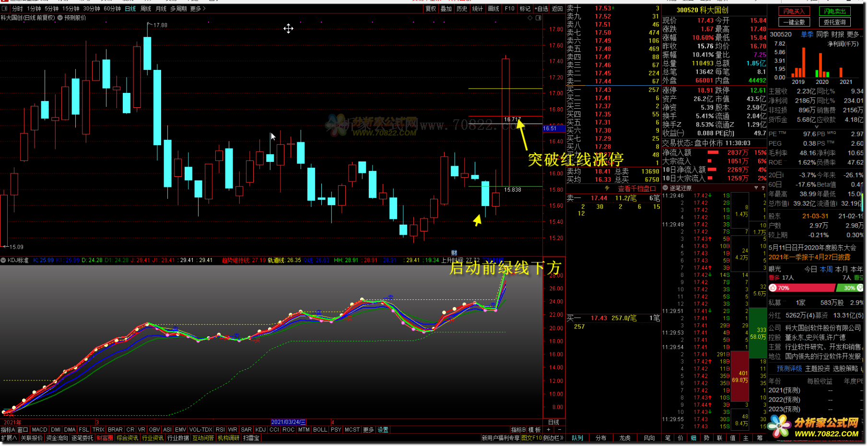Select MACD indicator tab
The image size is (868, 446).
point(39,430)
